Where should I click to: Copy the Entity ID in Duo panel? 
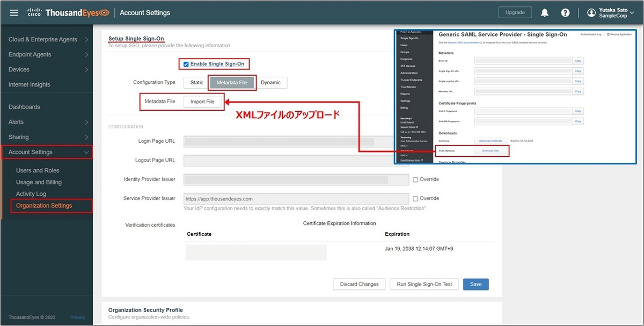[578, 61]
